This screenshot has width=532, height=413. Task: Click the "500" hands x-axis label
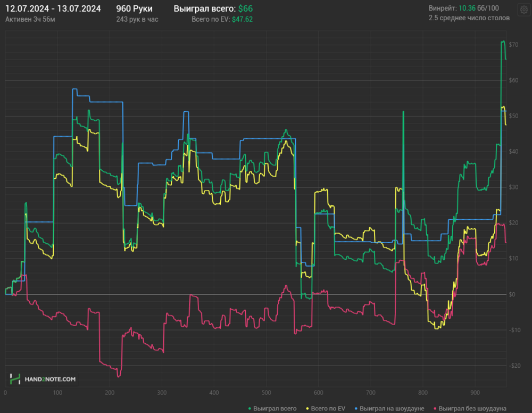click(x=267, y=393)
